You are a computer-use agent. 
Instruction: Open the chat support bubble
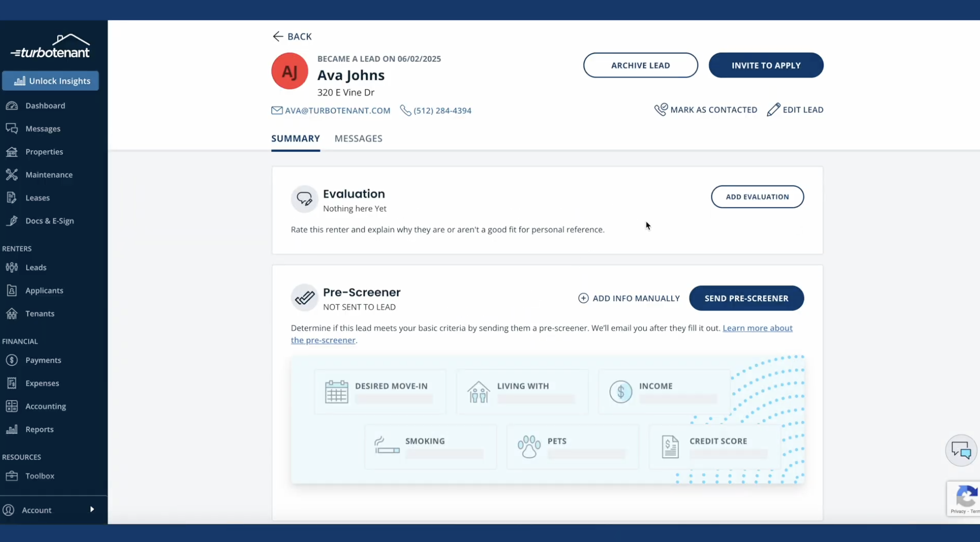coord(960,450)
